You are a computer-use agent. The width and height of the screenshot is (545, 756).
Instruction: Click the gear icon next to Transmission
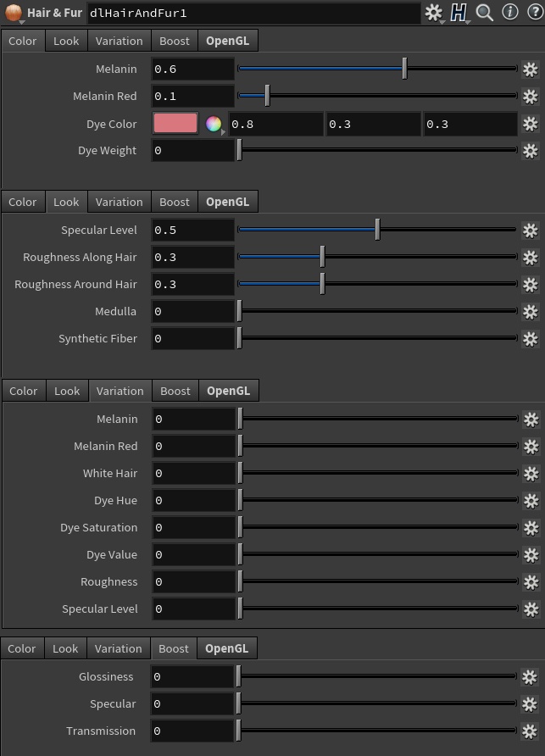pos(530,731)
